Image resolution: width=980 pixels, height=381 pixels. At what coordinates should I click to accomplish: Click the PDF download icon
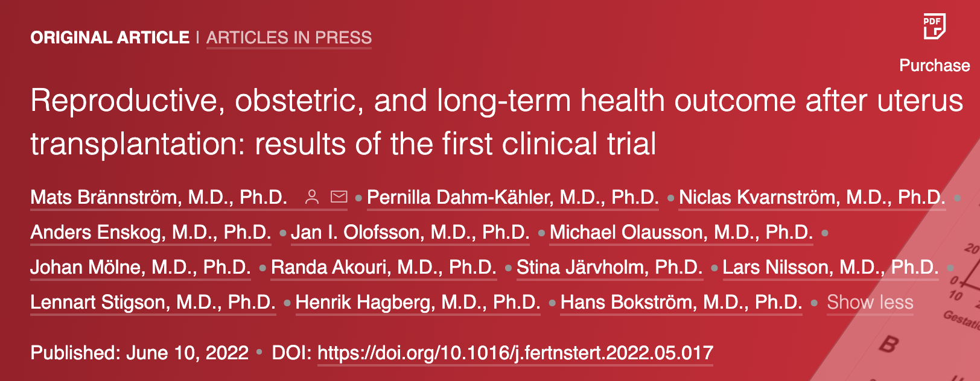pyautogui.click(x=934, y=27)
